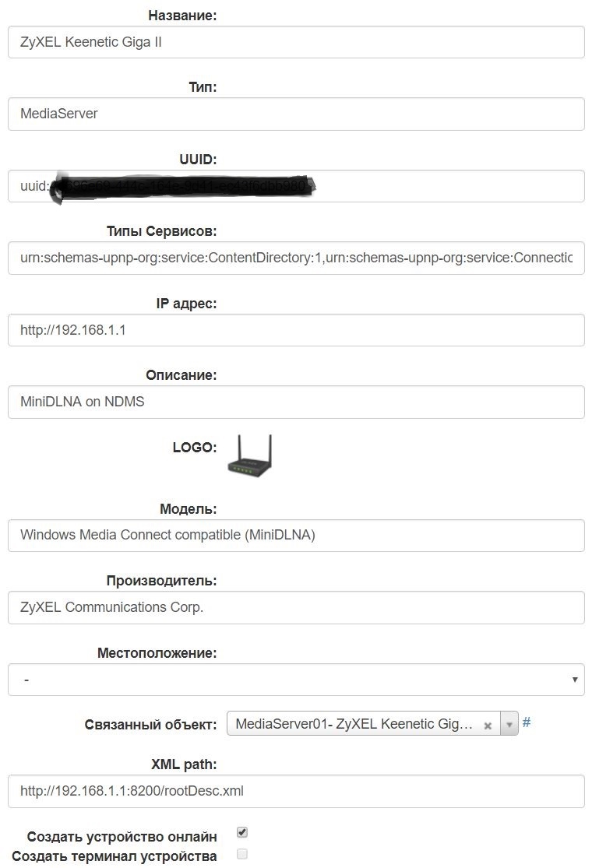
Task: Click the 'Создать терминал устройства' label text
Action: (115, 857)
